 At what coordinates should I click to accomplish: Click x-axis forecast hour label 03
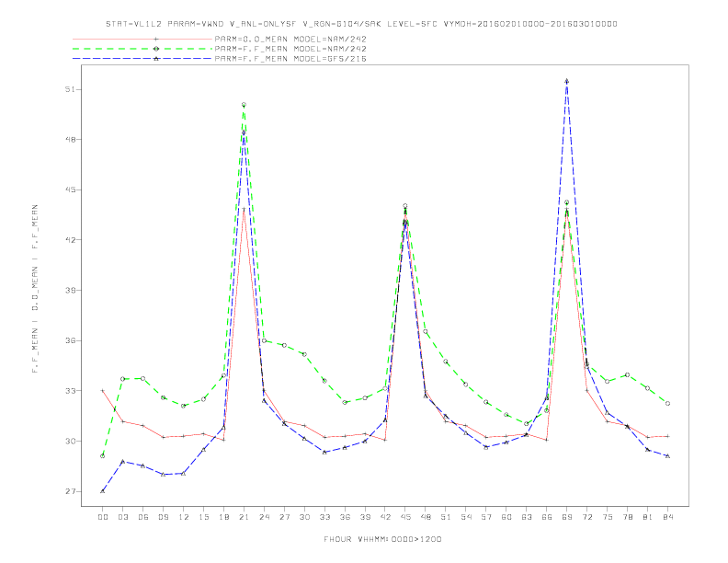point(122,517)
